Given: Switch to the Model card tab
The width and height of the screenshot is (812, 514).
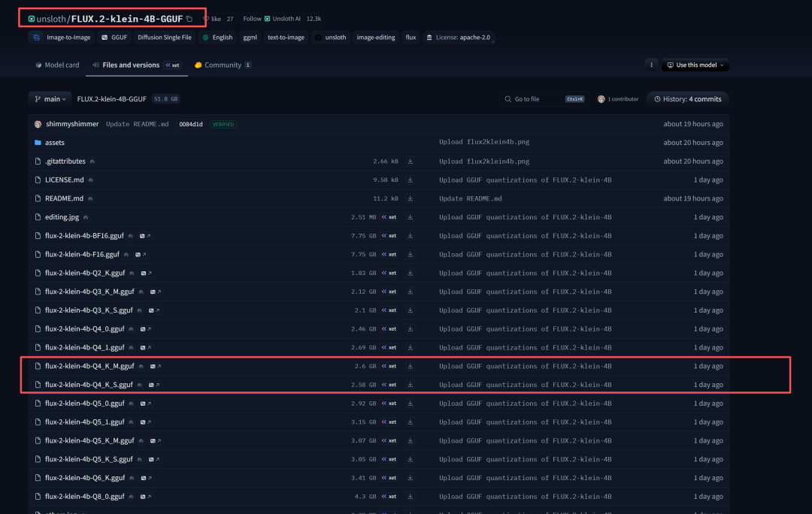Looking at the screenshot, I should click(57, 65).
